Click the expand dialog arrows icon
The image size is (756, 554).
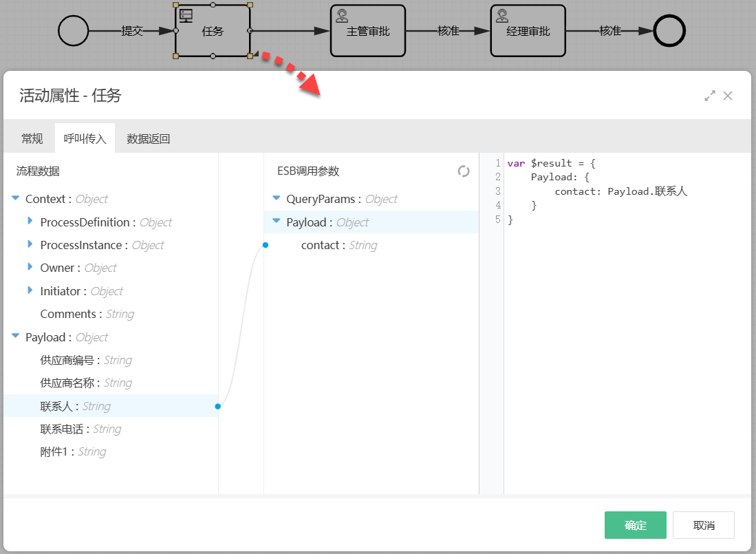tap(710, 96)
